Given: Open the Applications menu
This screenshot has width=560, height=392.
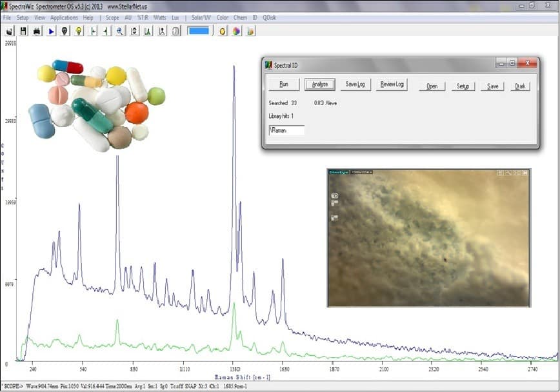Looking at the screenshot, I should click(64, 17).
